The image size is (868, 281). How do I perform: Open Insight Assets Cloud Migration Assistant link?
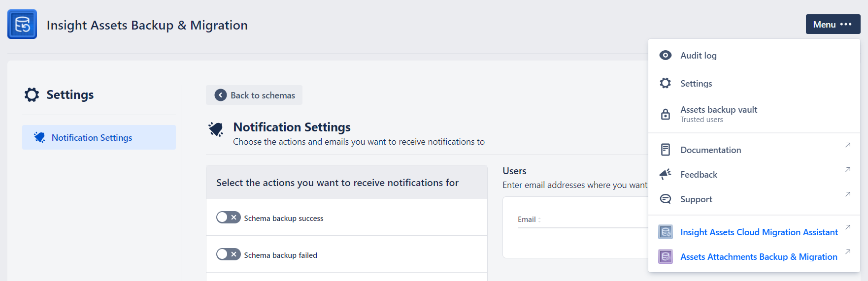click(x=759, y=232)
